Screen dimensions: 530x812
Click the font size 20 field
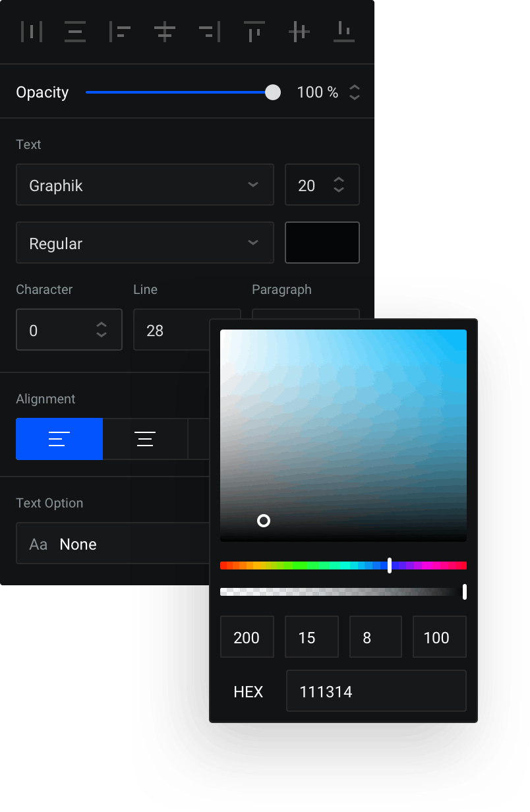pos(322,185)
